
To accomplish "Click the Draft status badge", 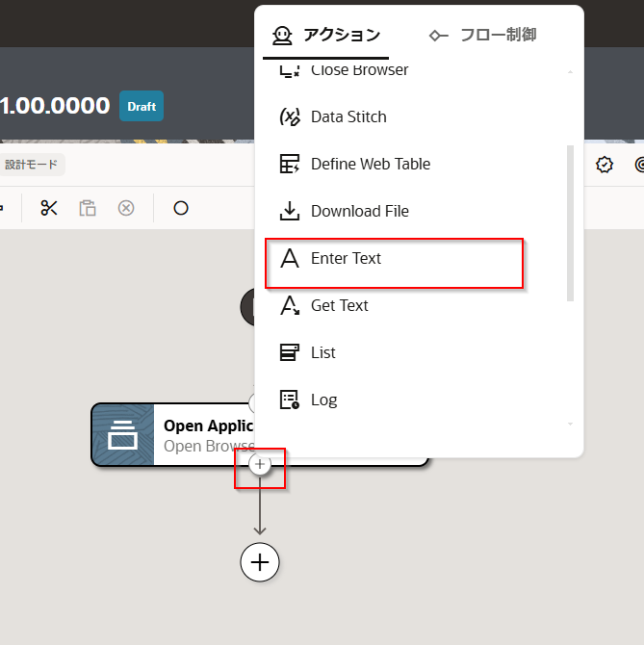I will [x=142, y=106].
